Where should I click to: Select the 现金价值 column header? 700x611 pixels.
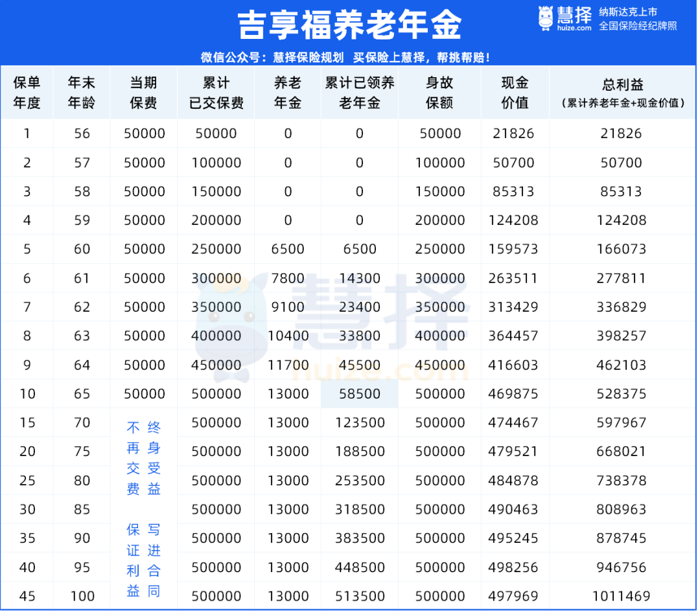point(514,91)
